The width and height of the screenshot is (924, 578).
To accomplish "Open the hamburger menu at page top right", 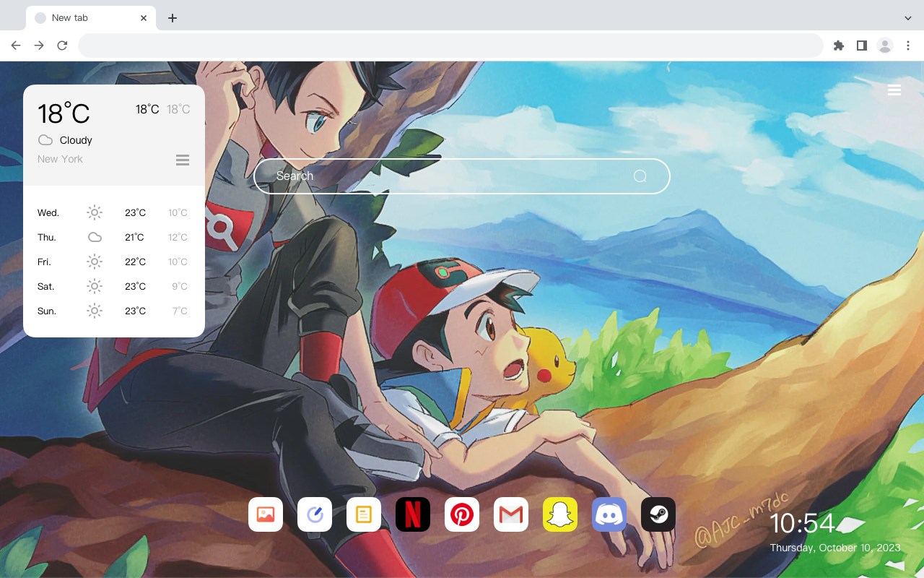I will tap(894, 90).
